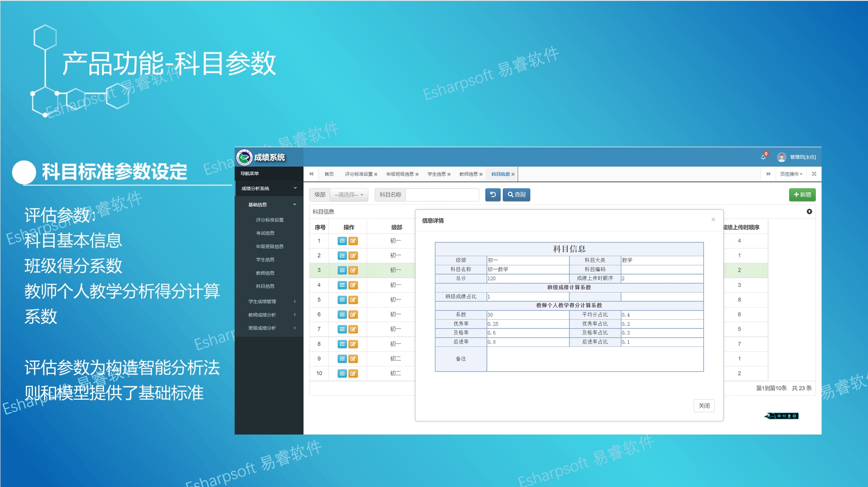The height and width of the screenshot is (487, 868).
Task: Click inside the 科目名称 input field
Action: pos(443,194)
